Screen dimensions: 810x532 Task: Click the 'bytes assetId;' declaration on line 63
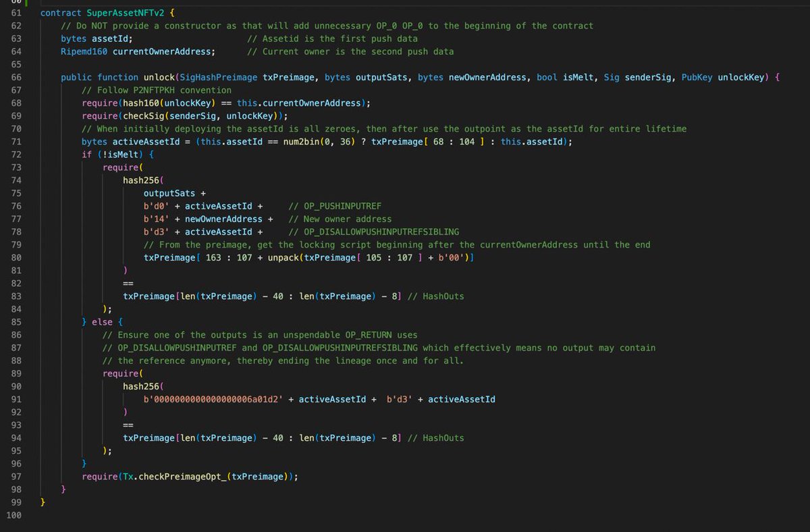(x=97, y=38)
